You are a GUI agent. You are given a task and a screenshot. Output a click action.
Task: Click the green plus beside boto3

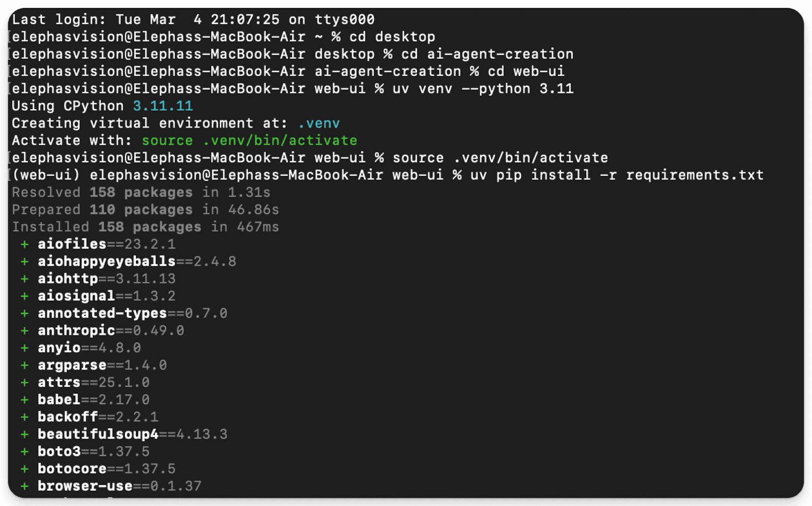click(x=24, y=452)
